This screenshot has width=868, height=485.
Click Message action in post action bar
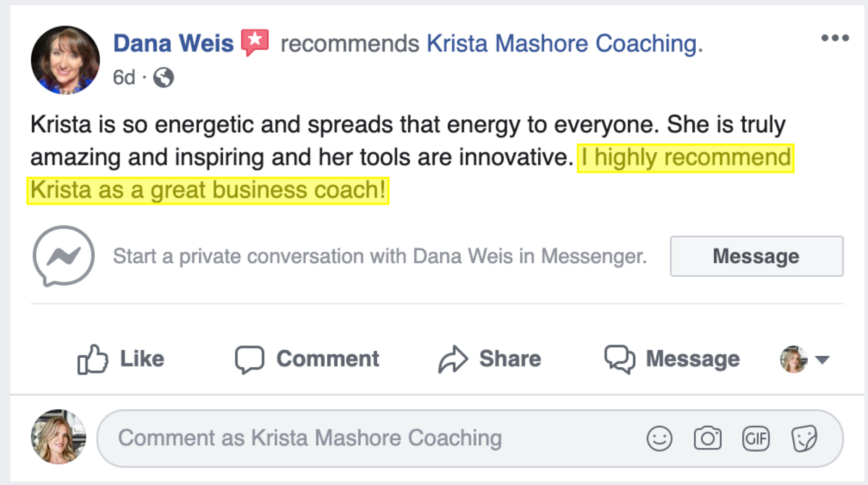click(x=672, y=359)
